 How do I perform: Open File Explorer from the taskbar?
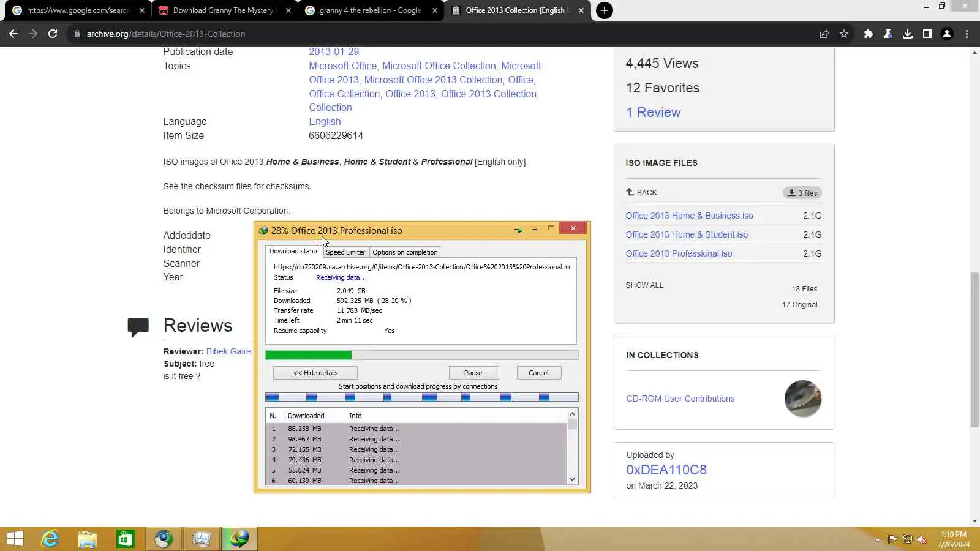88,539
